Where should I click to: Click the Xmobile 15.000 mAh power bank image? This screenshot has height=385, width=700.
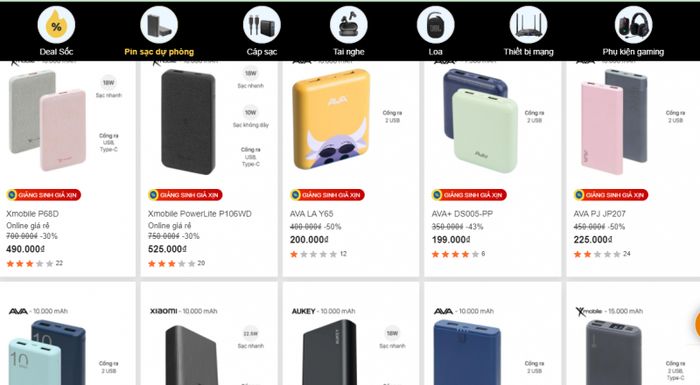pos(614,353)
